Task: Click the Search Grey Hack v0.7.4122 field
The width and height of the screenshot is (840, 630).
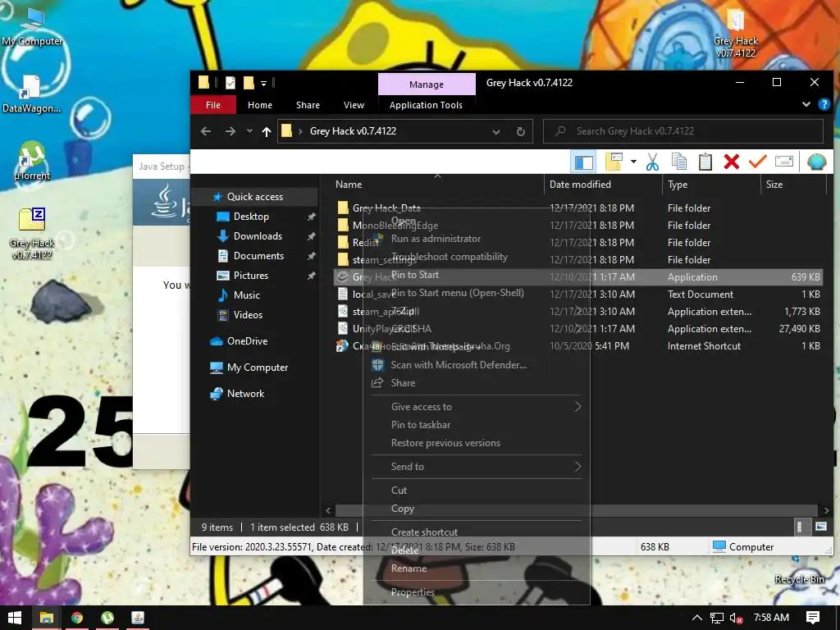Action: [x=683, y=131]
